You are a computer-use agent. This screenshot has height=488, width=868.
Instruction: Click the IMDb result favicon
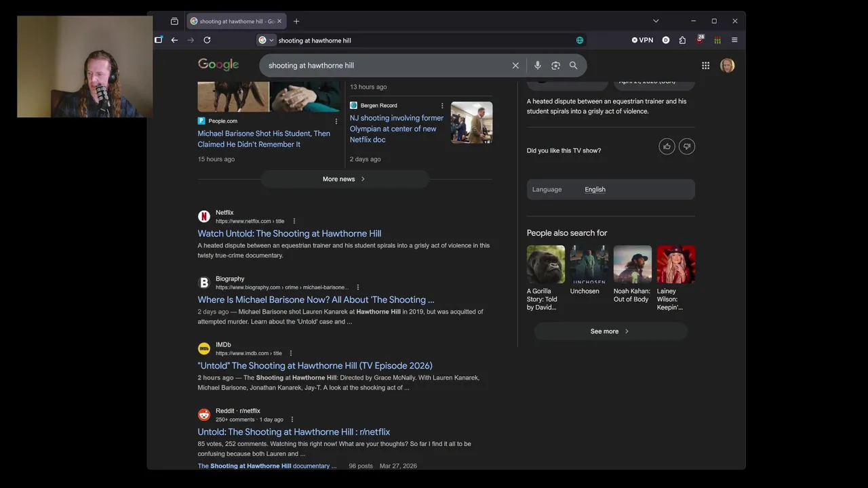tap(204, 348)
